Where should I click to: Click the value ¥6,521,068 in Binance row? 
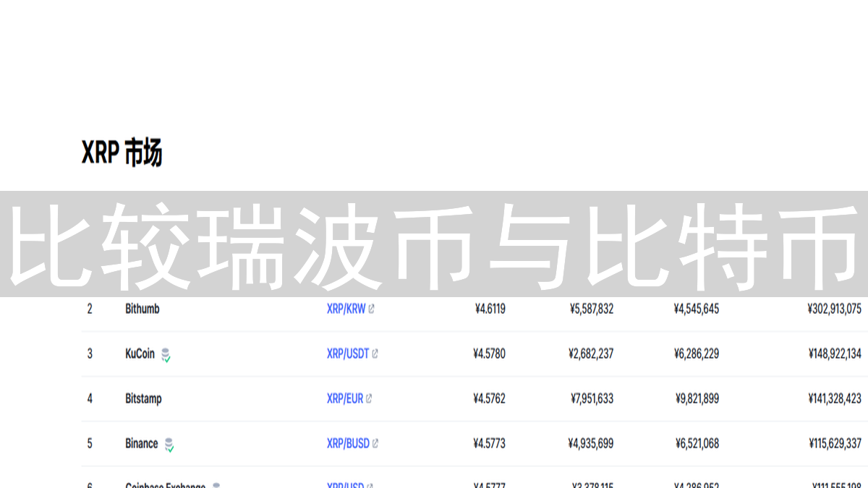click(697, 443)
